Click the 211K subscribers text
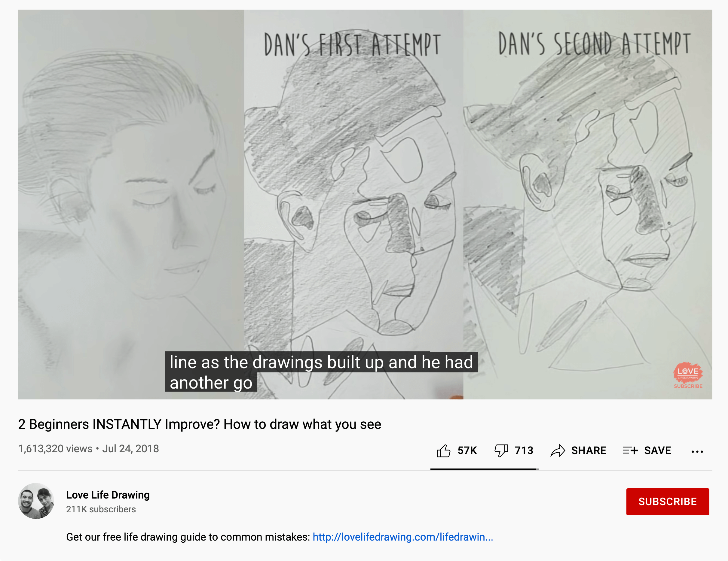The width and height of the screenshot is (728, 561). (101, 509)
